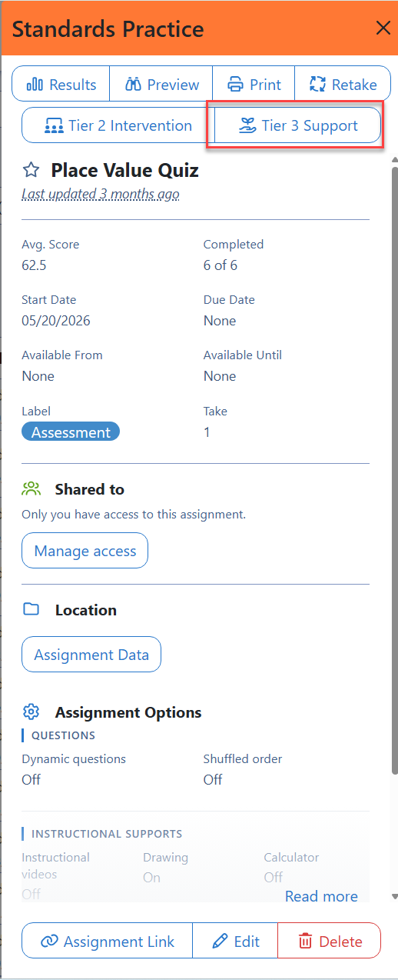This screenshot has height=980, width=398.
Task: Click the Manage access button
Action: (x=85, y=551)
